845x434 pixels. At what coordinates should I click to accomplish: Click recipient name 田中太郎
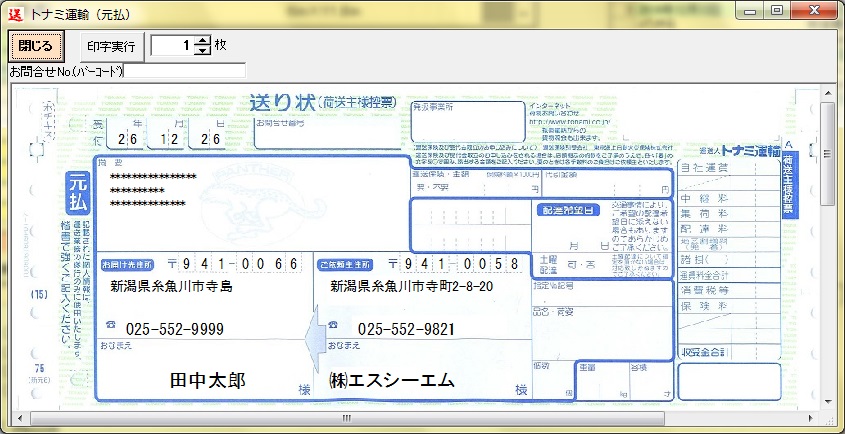tap(207, 381)
